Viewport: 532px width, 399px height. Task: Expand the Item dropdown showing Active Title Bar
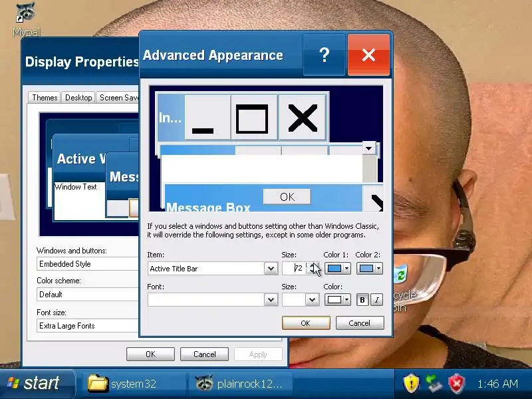click(271, 269)
